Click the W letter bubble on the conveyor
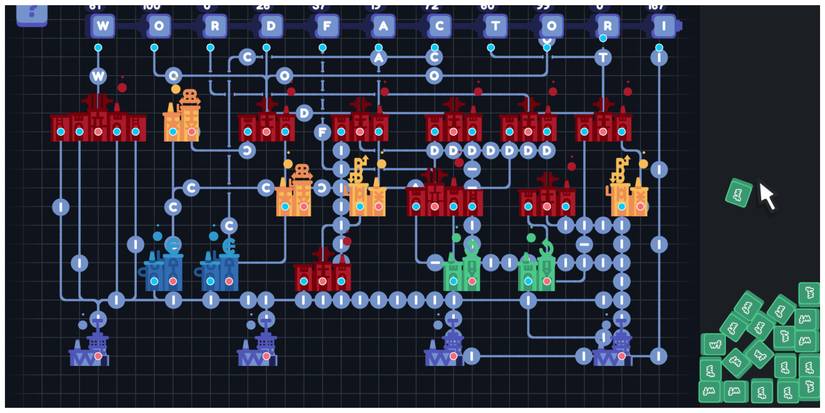825x413 pixels. (x=98, y=76)
